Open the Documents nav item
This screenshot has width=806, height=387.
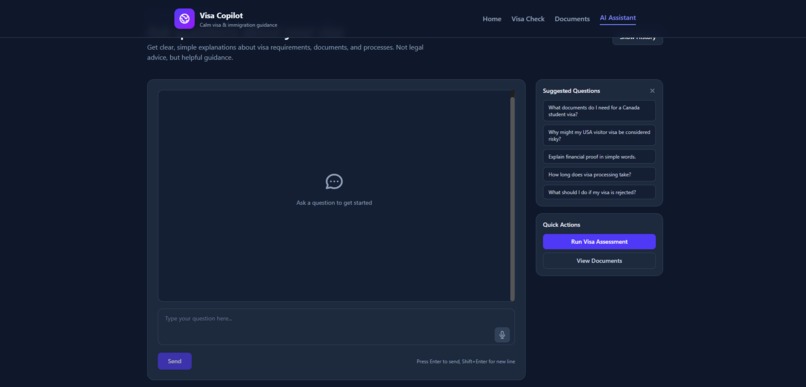pyautogui.click(x=572, y=19)
